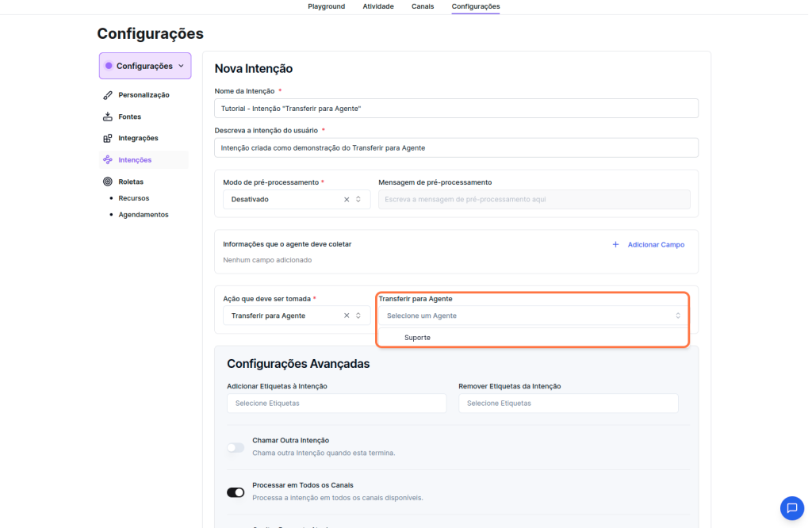Viewport: 812px width, 528px height.
Task: Open the chat support bubble icon
Action: pyautogui.click(x=791, y=507)
